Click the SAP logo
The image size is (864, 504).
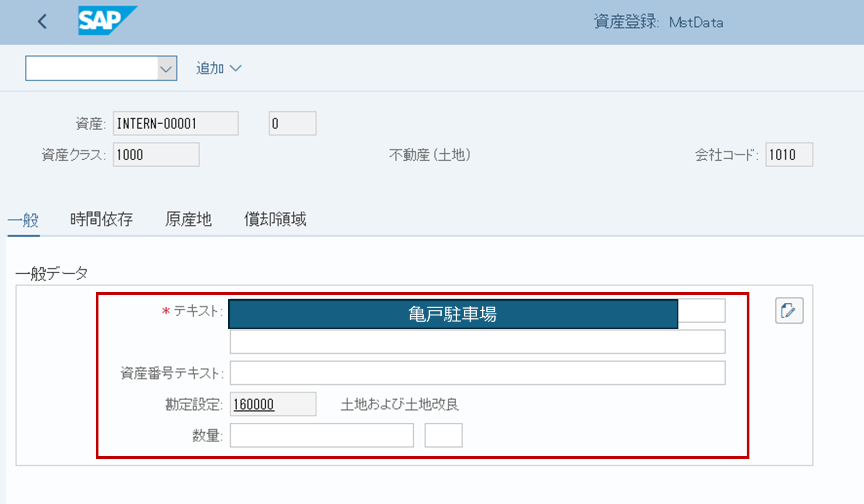click(x=107, y=21)
